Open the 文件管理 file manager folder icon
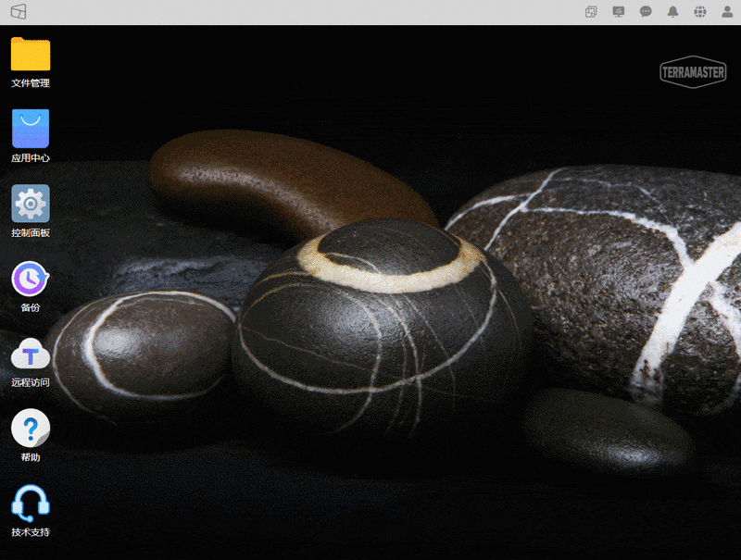Viewport: 741px width, 560px height. click(31, 55)
